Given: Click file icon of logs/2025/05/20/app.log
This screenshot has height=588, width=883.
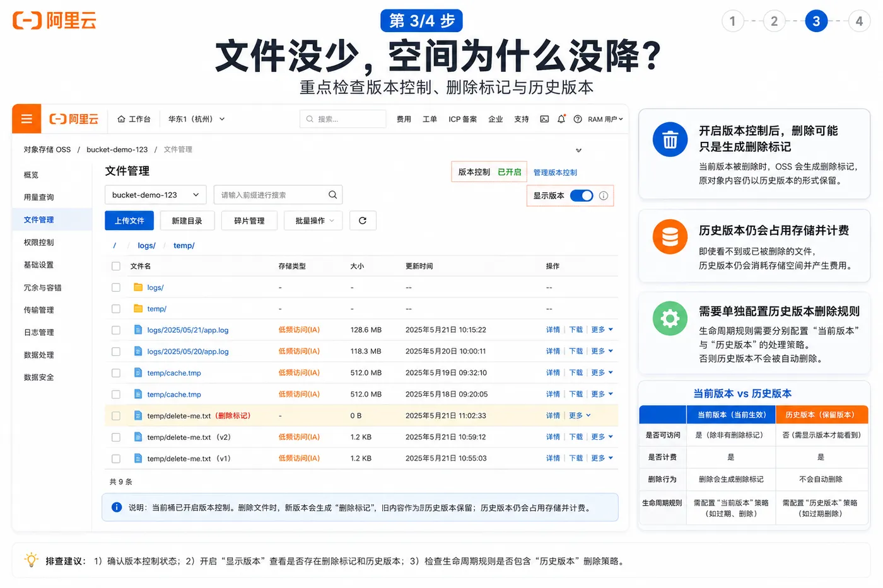Looking at the screenshot, I should coord(138,351).
